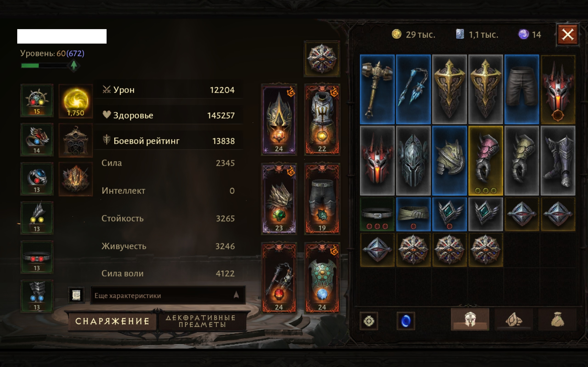This screenshot has height=367, width=588.
Task: Select the blue gem ring level 13
Action: pyautogui.click(x=37, y=179)
